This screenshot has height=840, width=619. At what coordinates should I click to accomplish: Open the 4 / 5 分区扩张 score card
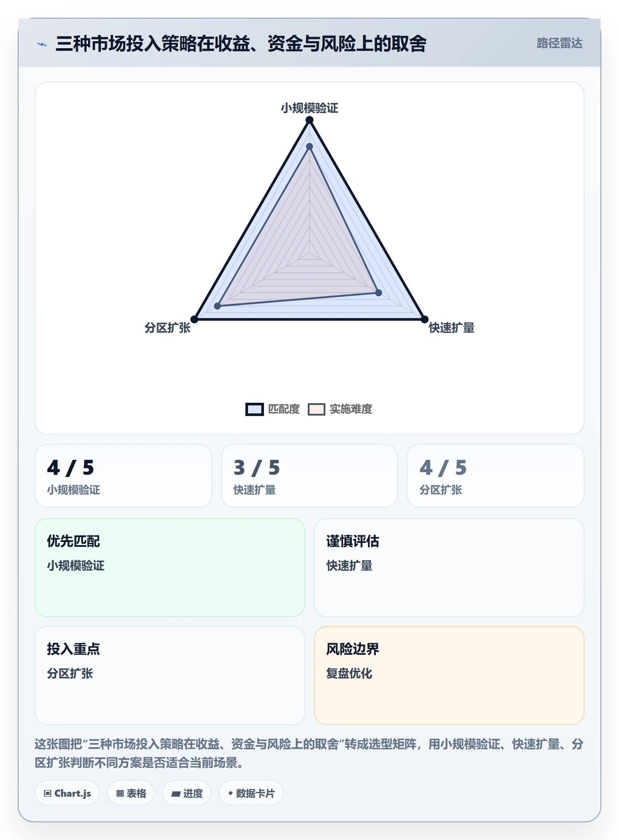point(496,476)
